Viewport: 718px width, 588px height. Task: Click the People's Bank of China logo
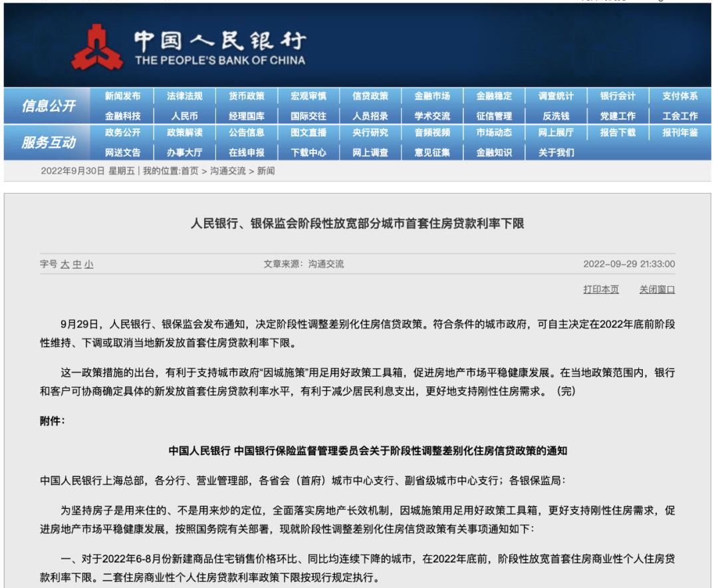[x=100, y=48]
